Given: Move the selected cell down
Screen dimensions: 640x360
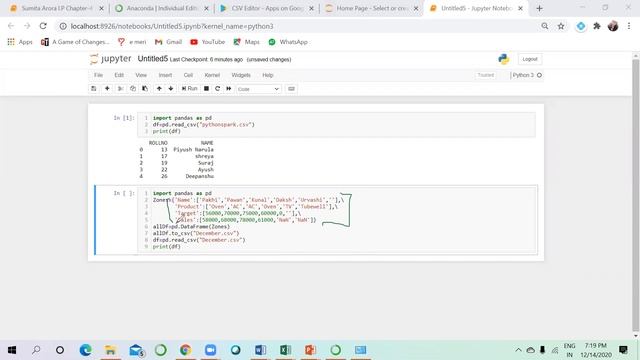Looking at the screenshot, I should [171, 89].
